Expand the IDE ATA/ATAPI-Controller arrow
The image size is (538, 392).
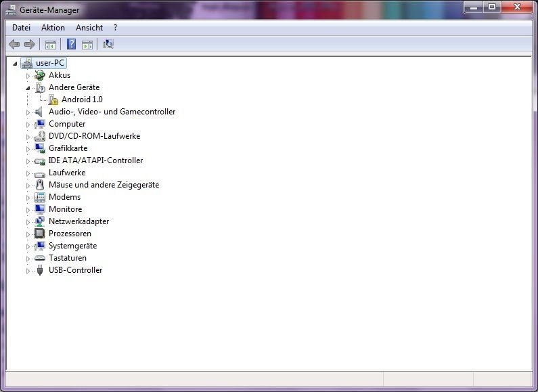tap(28, 161)
